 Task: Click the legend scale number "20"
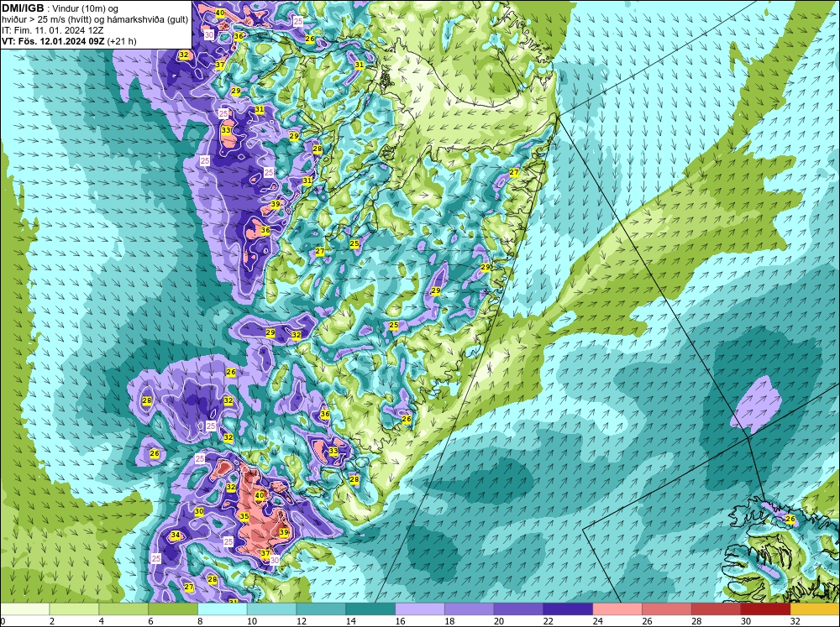(x=499, y=621)
